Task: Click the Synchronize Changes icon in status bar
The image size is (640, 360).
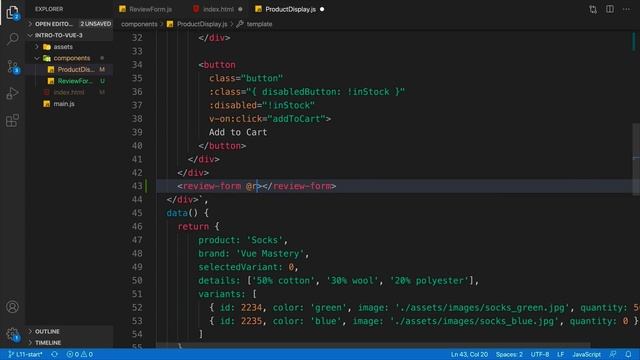Action: (x=54, y=354)
